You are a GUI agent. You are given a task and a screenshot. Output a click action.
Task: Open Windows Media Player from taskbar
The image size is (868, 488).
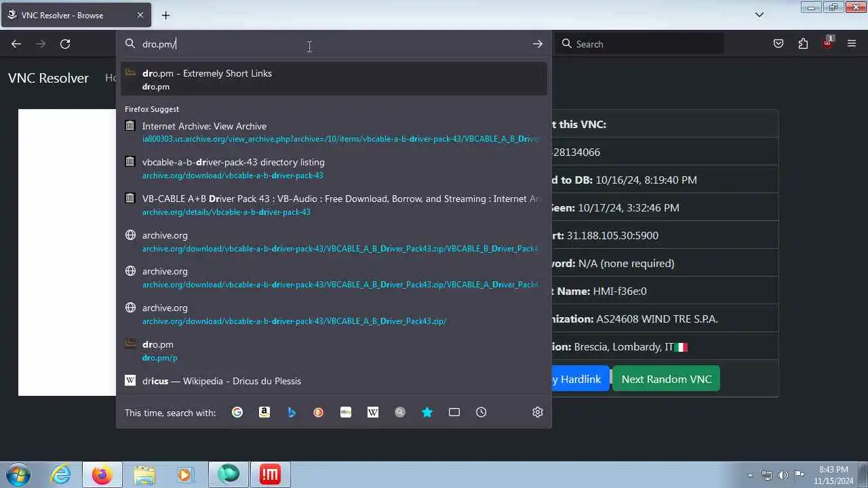(x=185, y=474)
